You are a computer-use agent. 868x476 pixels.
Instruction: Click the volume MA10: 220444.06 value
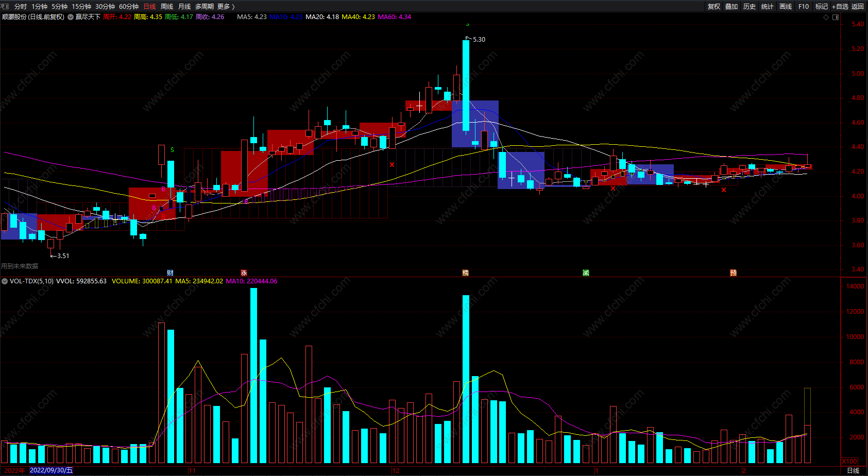click(251, 281)
